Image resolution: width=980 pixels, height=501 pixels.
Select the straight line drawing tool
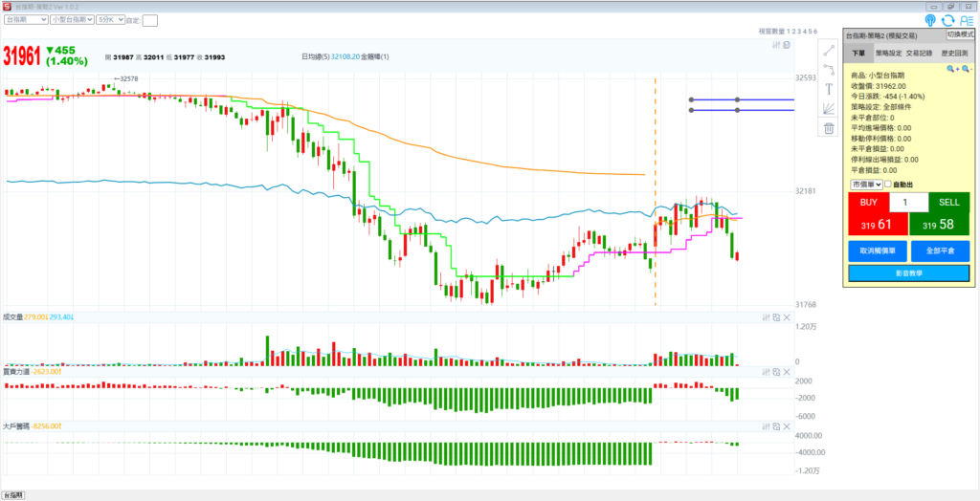click(828, 50)
